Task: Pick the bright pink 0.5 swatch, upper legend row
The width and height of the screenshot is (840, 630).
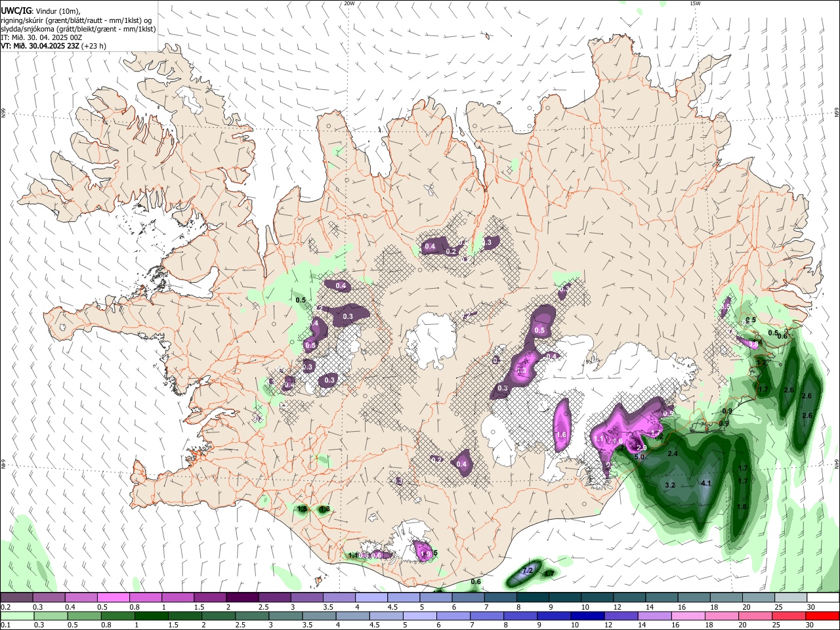Action: [x=113, y=598]
